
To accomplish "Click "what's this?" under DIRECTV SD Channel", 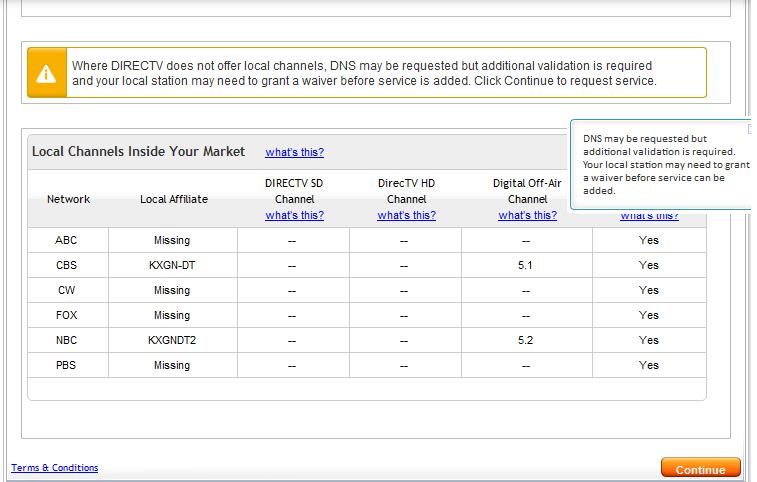I will (x=294, y=215).
